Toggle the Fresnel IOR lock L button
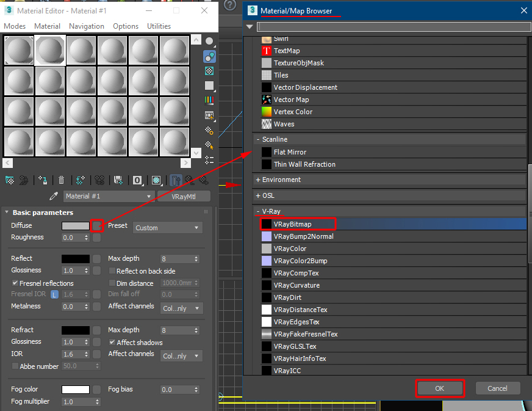The image size is (532, 411). pyautogui.click(x=54, y=294)
